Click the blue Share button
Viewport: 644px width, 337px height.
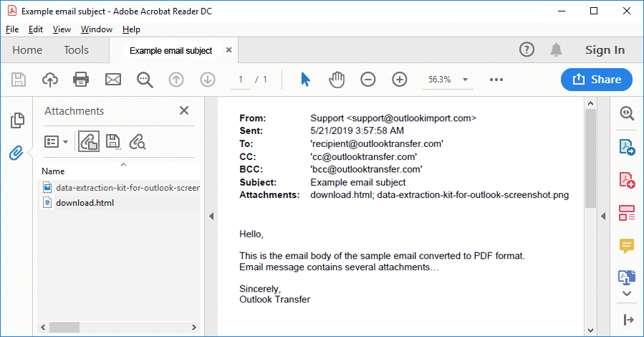(x=596, y=80)
